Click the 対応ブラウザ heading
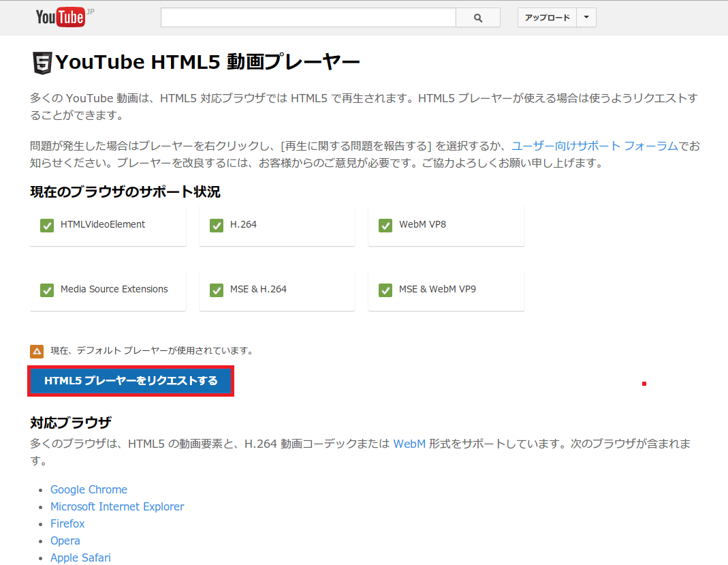 coord(71,423)
